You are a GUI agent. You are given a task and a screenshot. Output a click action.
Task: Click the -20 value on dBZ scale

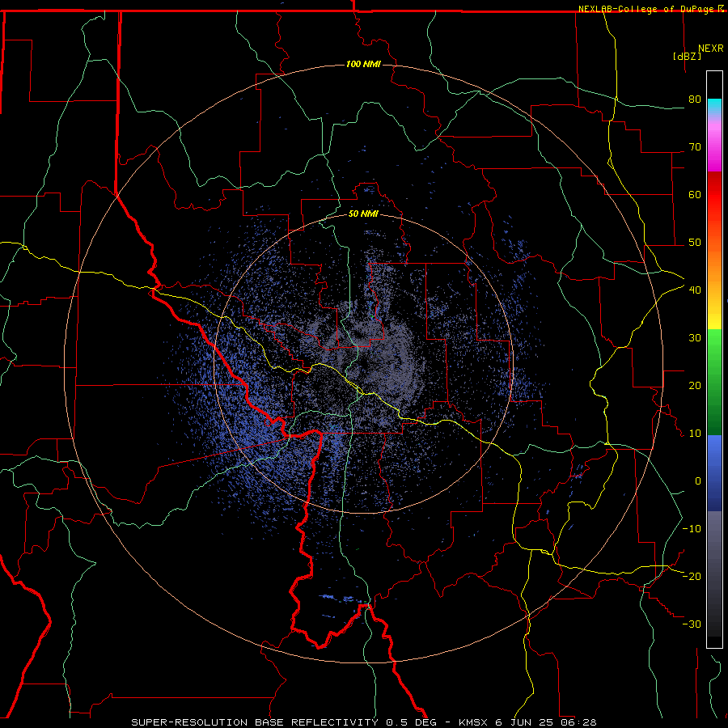tap(692, 576)
